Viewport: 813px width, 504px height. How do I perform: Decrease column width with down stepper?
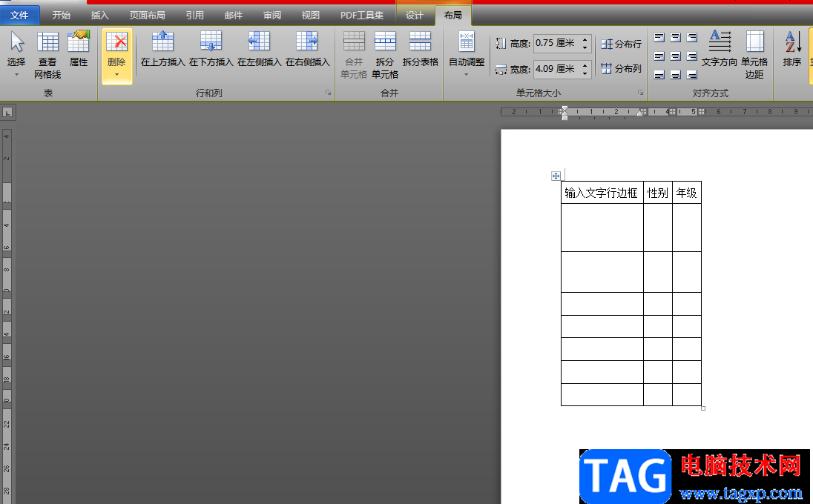click(585, 73)
